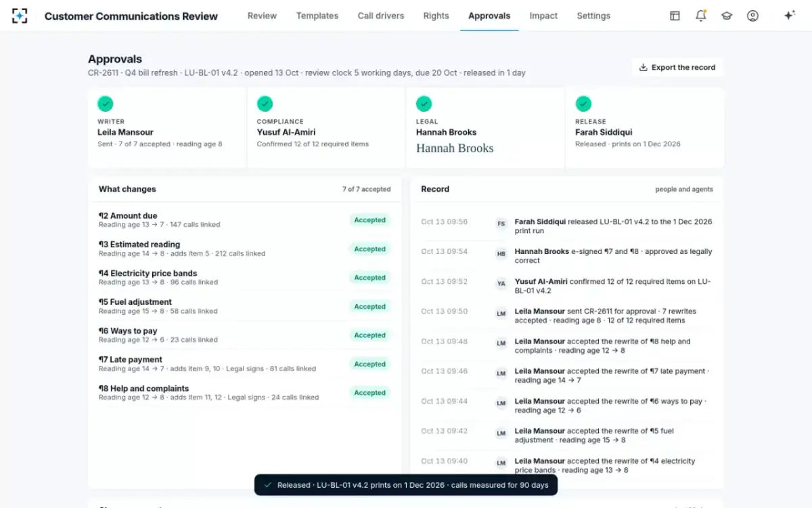Screen dimensions: 812x508
Task: Click the Customer Communications Review title
Action: tap(131, 16)
